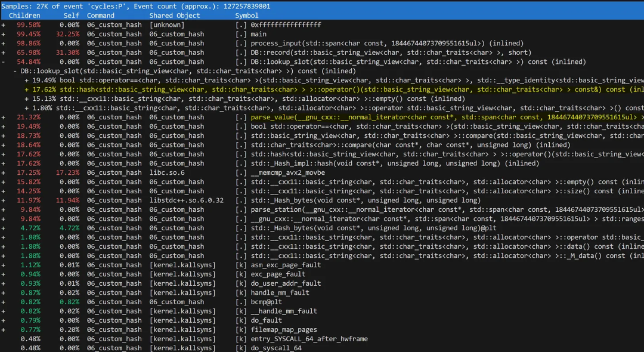Expand the filemap_map_pages row
Image resolution: width=644 pixels, height=352 pixels.
point(4,330)
